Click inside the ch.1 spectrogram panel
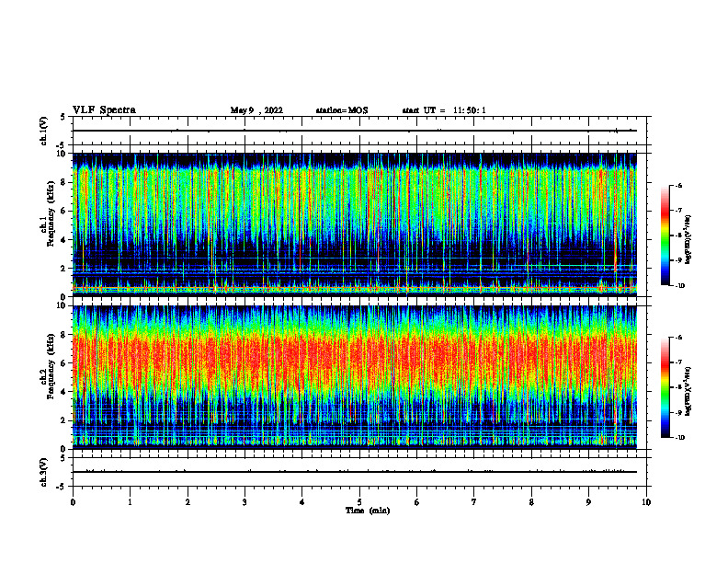728x563 pixels. pyautogui.click(x=355, y=224)
